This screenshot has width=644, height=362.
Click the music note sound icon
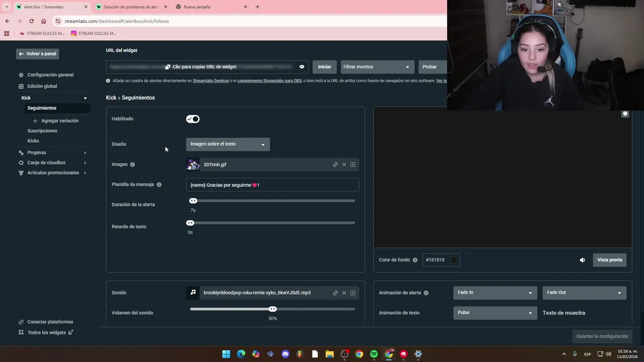[193, 293]
